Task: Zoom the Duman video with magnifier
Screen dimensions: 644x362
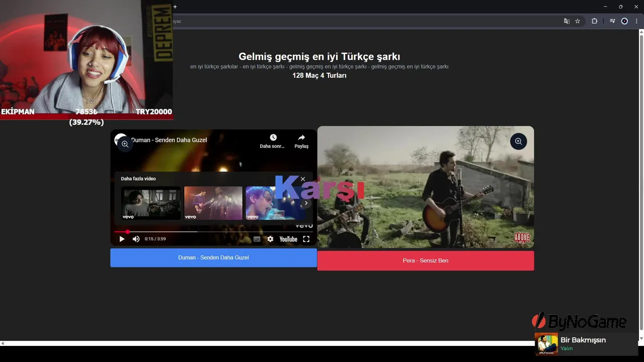Action: click(x=125, y=144)
